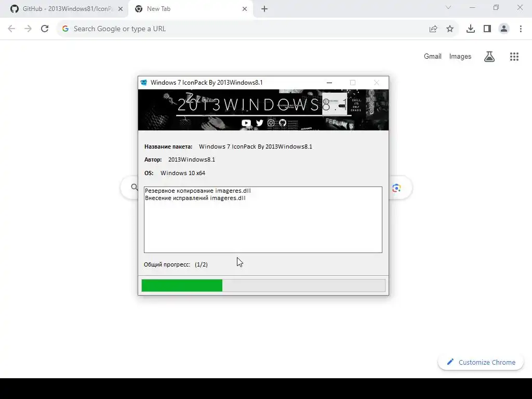Click the IconPack installer title bar icon

click(144, 83)
